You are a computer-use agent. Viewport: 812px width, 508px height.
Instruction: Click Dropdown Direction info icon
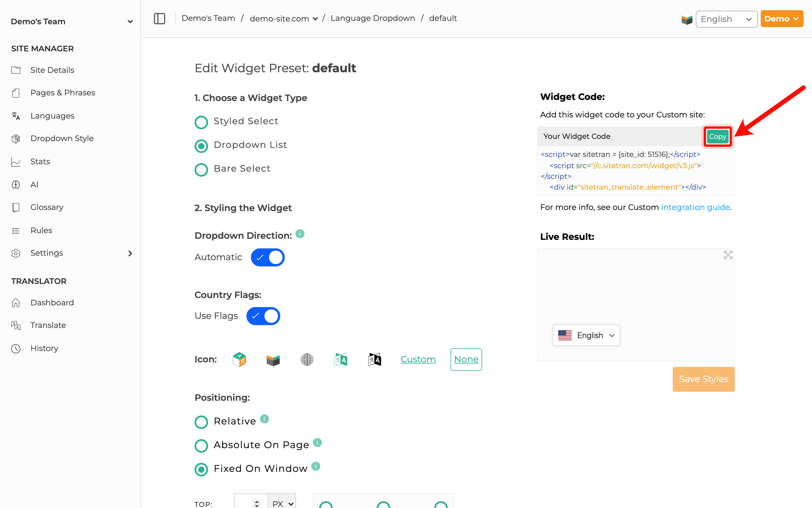pos(300,233)
